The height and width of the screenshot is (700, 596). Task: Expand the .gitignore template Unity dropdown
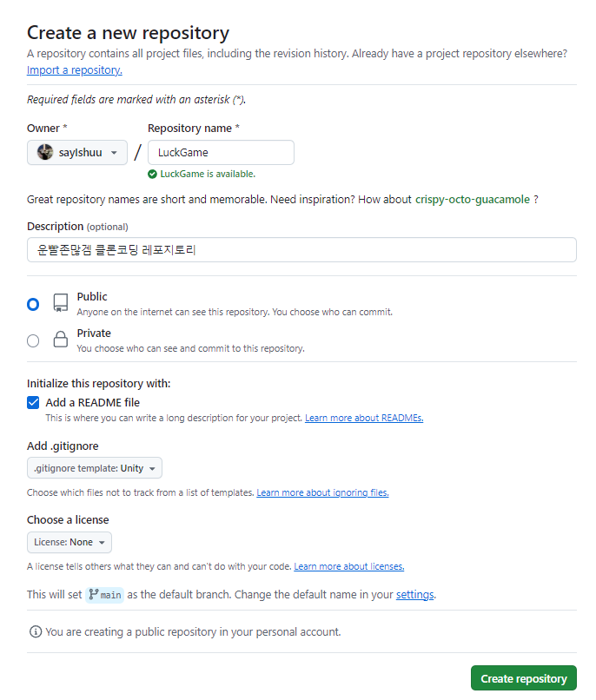tap(95, 468)
